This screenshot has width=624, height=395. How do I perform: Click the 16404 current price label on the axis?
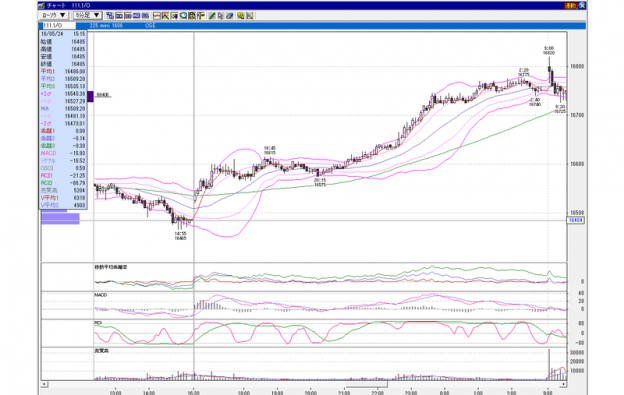575,220
